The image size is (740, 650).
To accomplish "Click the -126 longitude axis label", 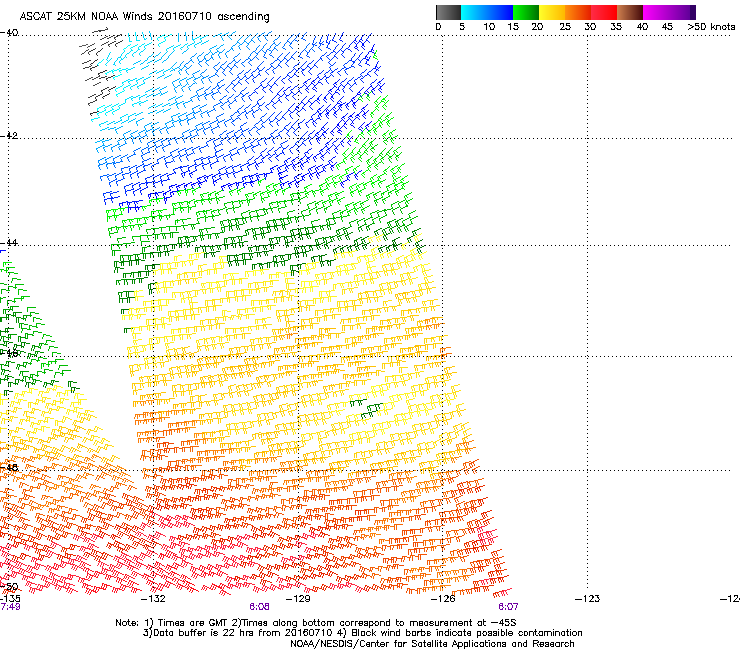I will point(443,599).
